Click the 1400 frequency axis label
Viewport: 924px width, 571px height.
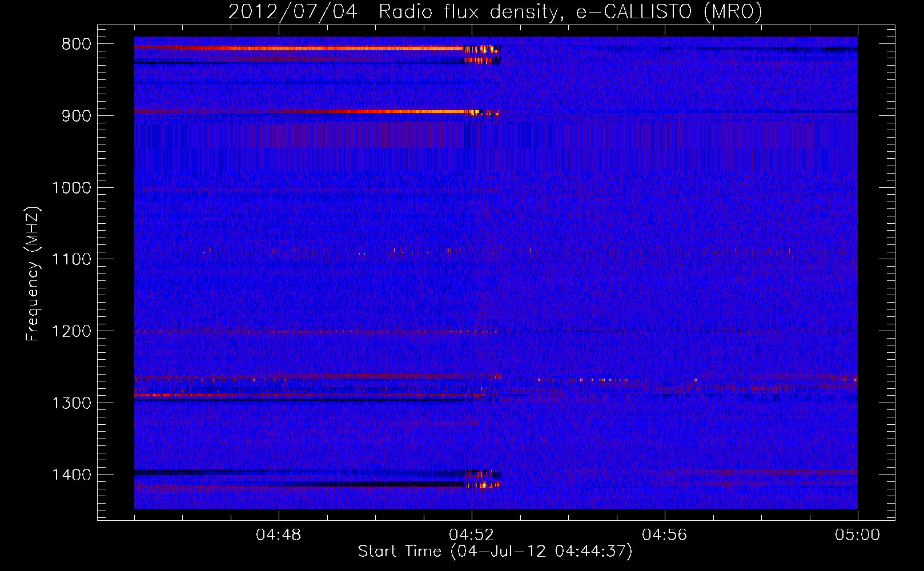point(71,475)
